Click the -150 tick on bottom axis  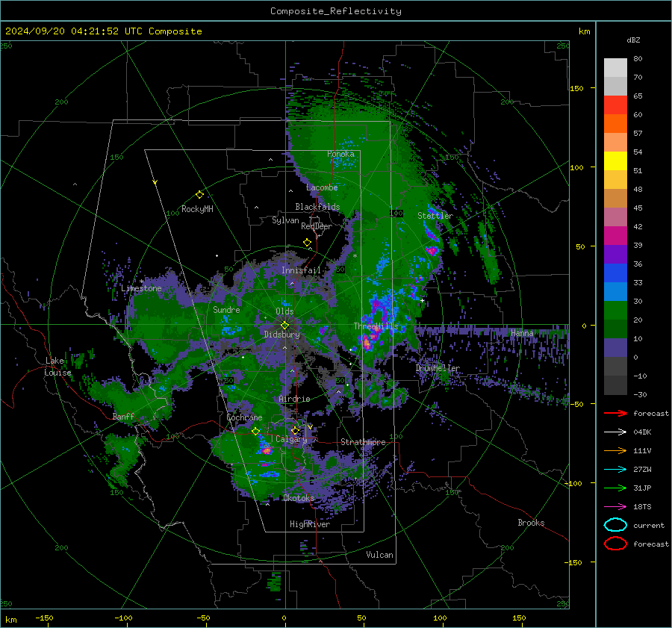[44, 618]
